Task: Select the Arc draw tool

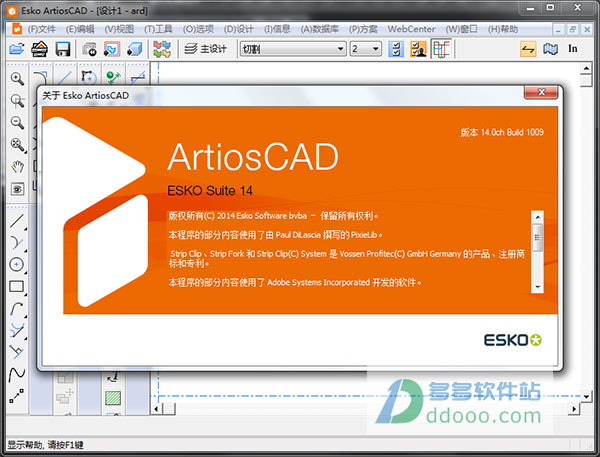Action: click(x=17, y=308)
